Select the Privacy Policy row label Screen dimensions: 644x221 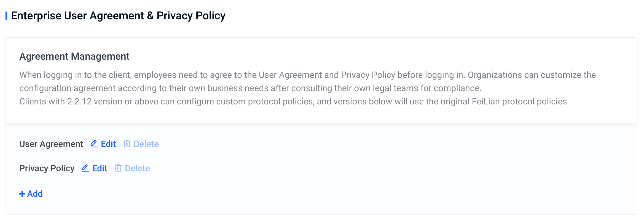[47, 168]
